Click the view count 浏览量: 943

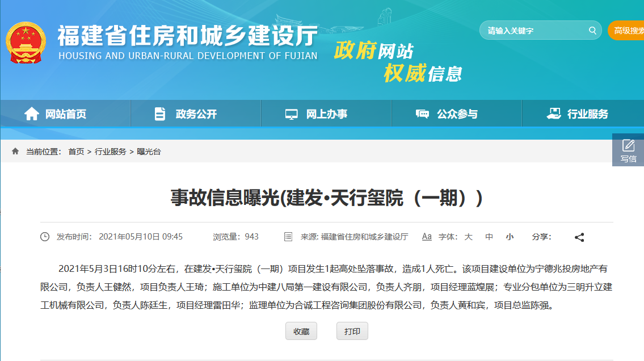[x=235, y=237]
